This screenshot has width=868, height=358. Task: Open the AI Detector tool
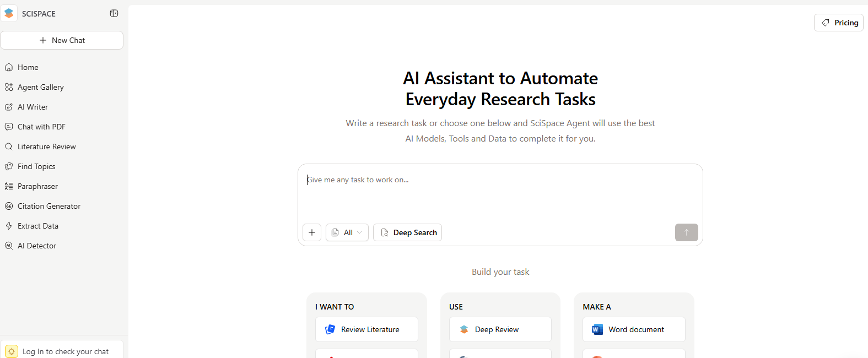(36, 246)
